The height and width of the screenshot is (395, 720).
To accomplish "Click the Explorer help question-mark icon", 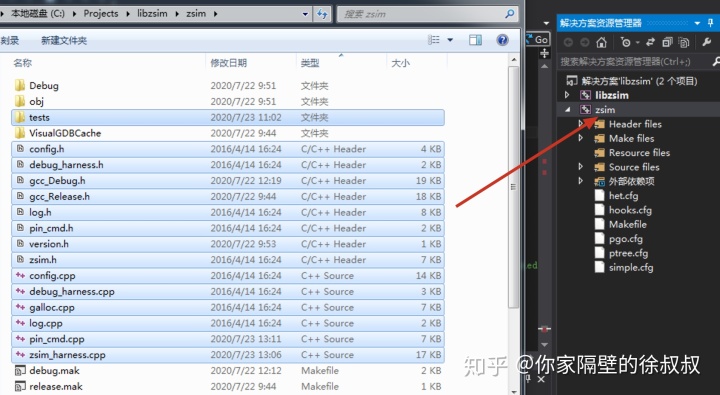I will [x=502, y=40].
